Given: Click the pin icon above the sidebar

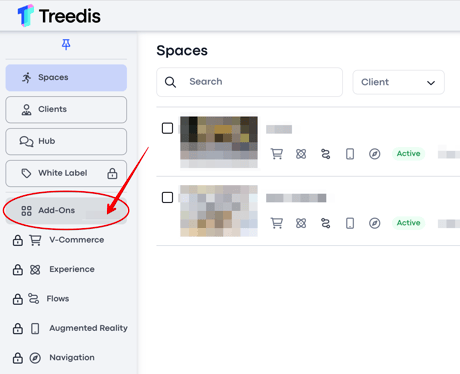Looking at the screenshot, I should pos(66,44).
